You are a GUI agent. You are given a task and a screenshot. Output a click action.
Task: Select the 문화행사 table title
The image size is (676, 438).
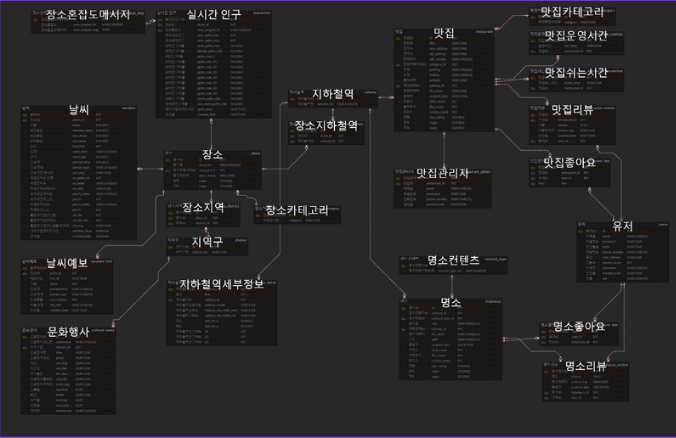[68, 332]
